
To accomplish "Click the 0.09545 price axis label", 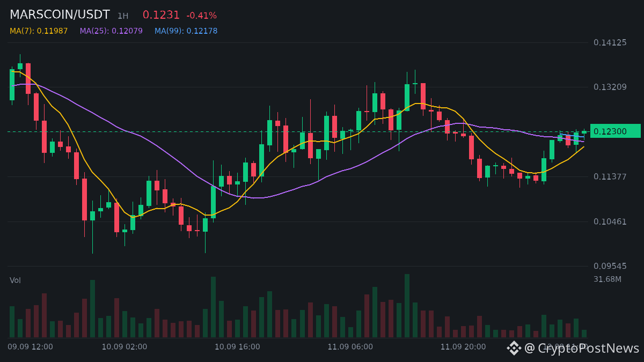I will (610, 265).
